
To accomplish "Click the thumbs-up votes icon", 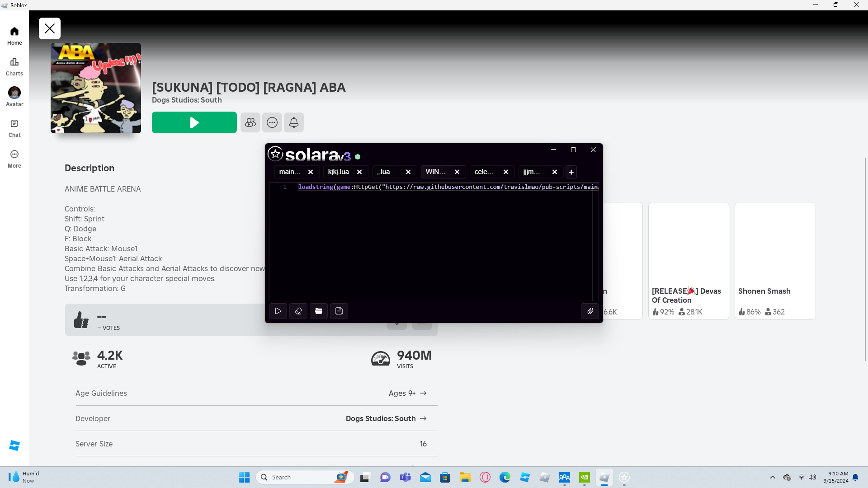I will [x=81, y=320].
